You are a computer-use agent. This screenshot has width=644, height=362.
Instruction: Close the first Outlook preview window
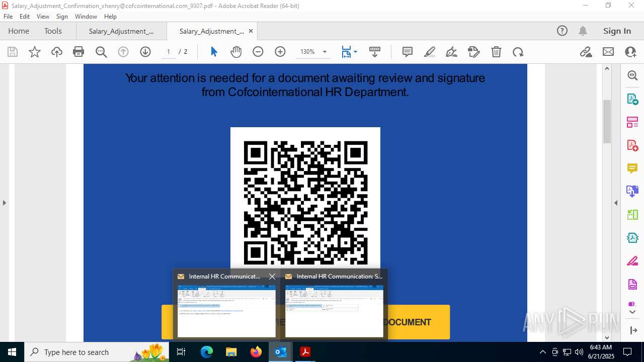click(x=272, y=277)
